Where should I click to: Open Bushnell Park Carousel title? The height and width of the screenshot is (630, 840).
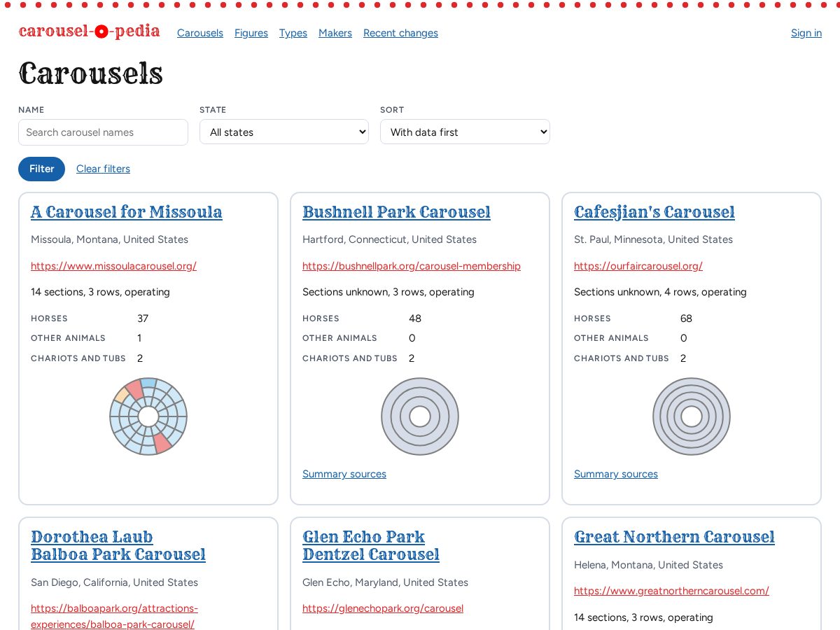pos(396,212)
